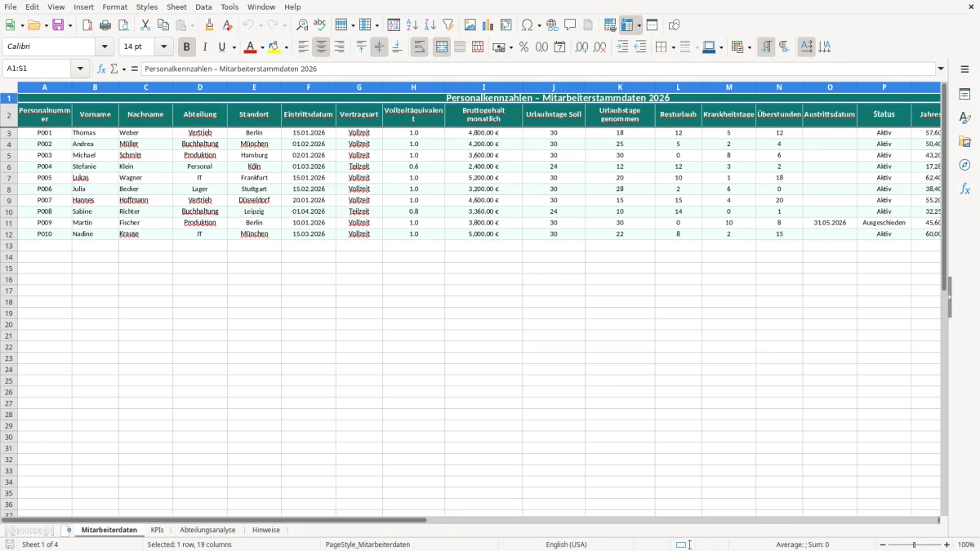Screen dimensions: 980x551
Task: Open the sidebar Properties panel
Action: click(x=965, y=95)
